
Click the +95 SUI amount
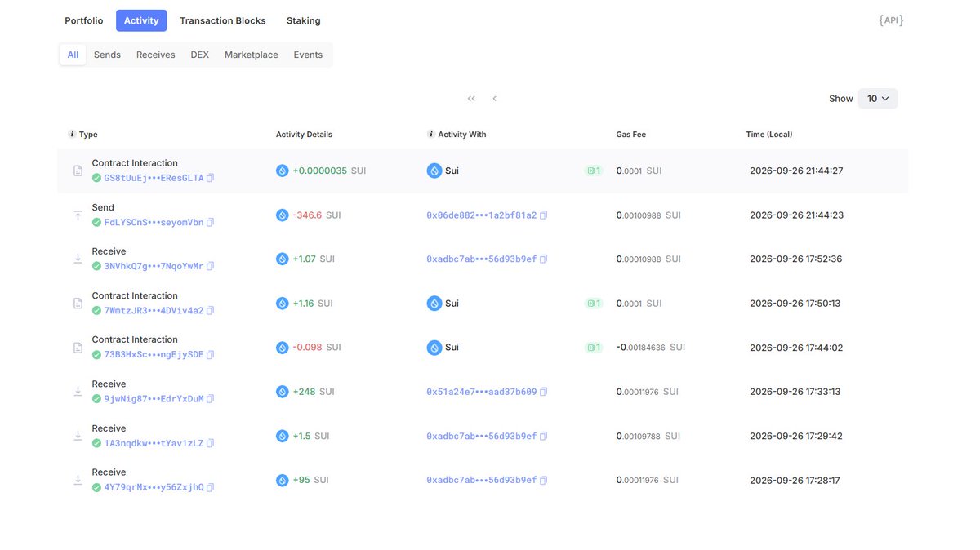coord(310,481)
